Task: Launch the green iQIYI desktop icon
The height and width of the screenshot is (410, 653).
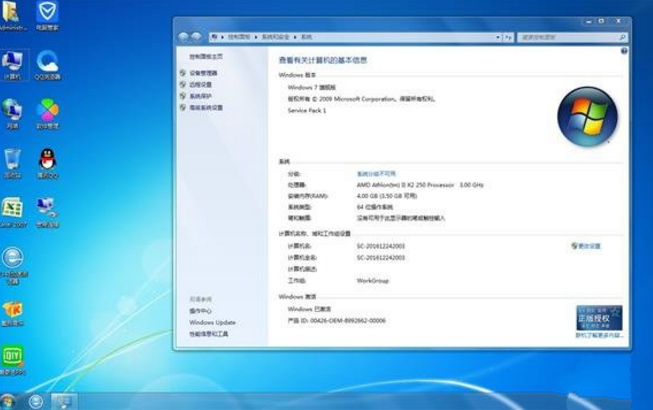Action: 12,360
